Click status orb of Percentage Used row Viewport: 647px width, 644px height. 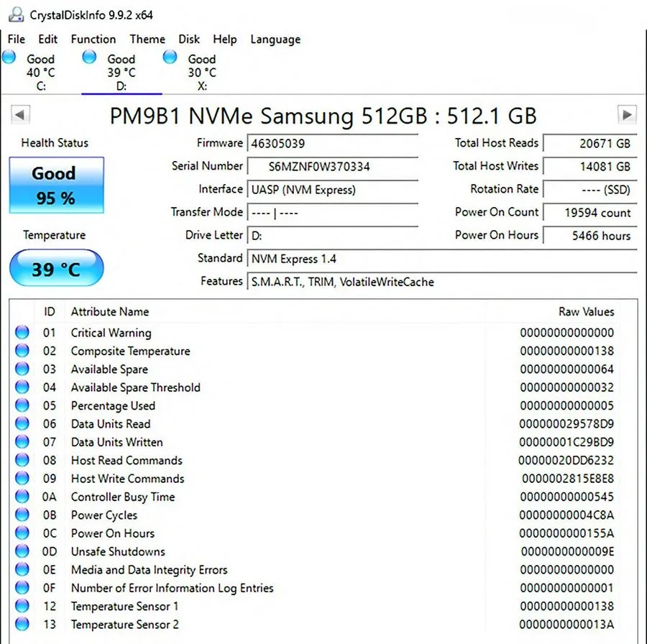(22, 405)
